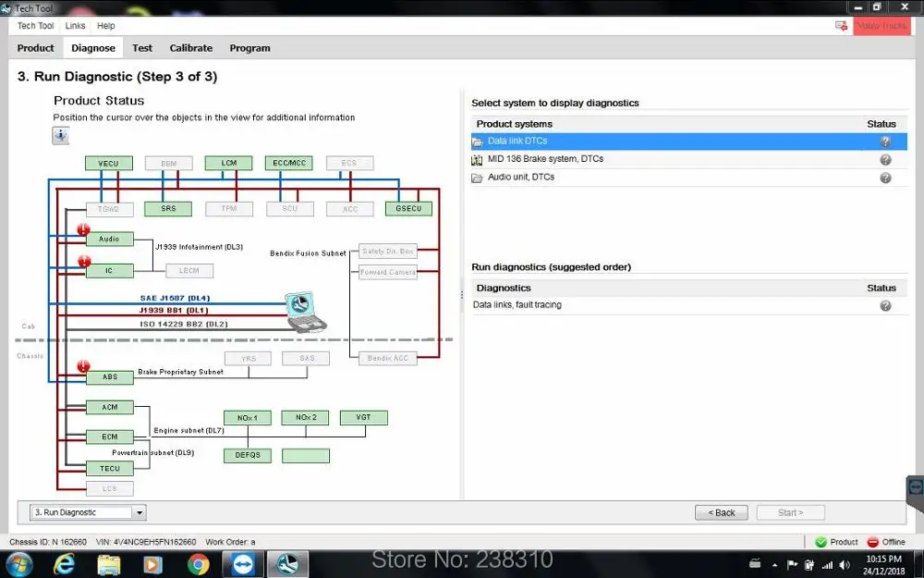Select MID 136 Brake system, DTCs row
The image size is (924, 578).
coord(689,160)
